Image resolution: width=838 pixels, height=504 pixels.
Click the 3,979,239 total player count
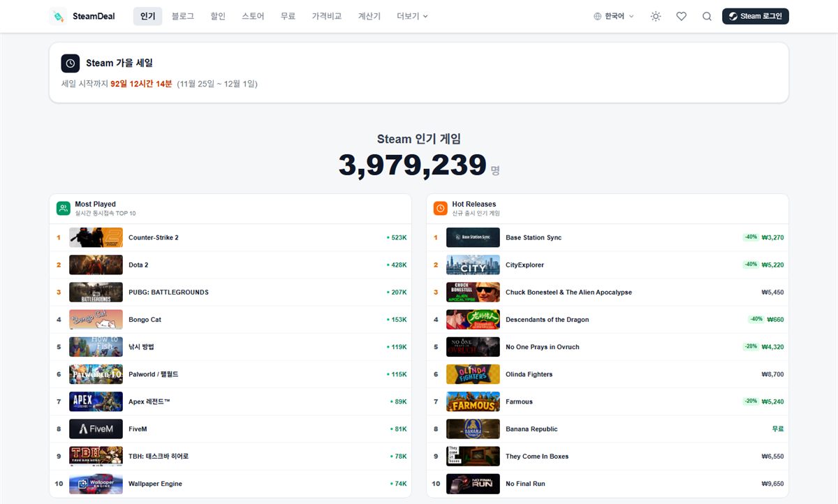pos(413,165)
